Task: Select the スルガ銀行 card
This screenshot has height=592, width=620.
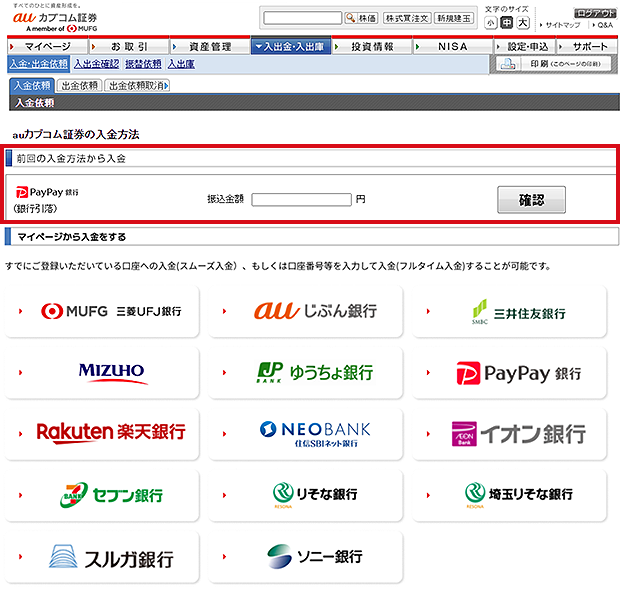Action: point(102,556)
